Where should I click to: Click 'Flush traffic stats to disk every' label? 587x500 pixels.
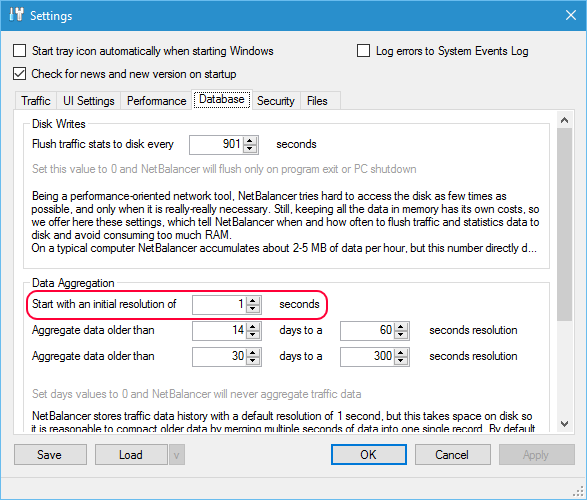click(x=103, y=144)
